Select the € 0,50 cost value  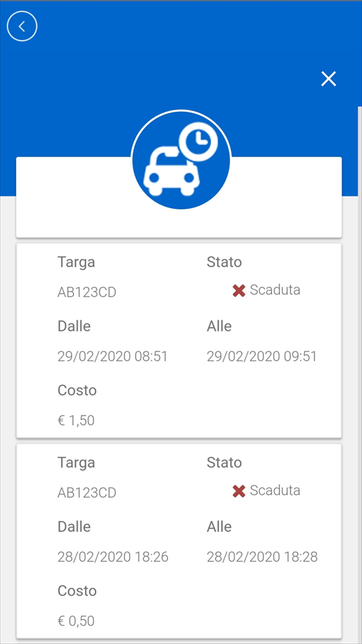[76, 621]
